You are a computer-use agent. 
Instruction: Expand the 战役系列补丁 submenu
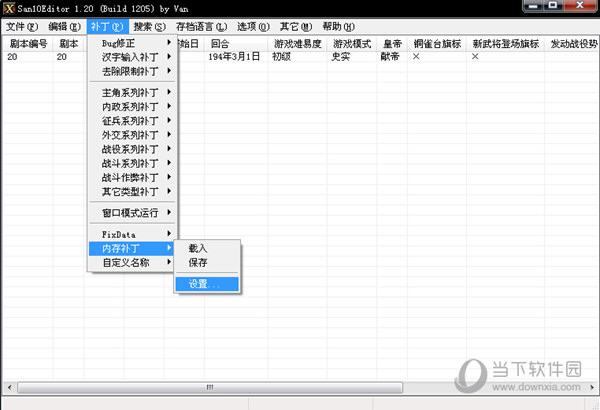[x=132, y=149]
